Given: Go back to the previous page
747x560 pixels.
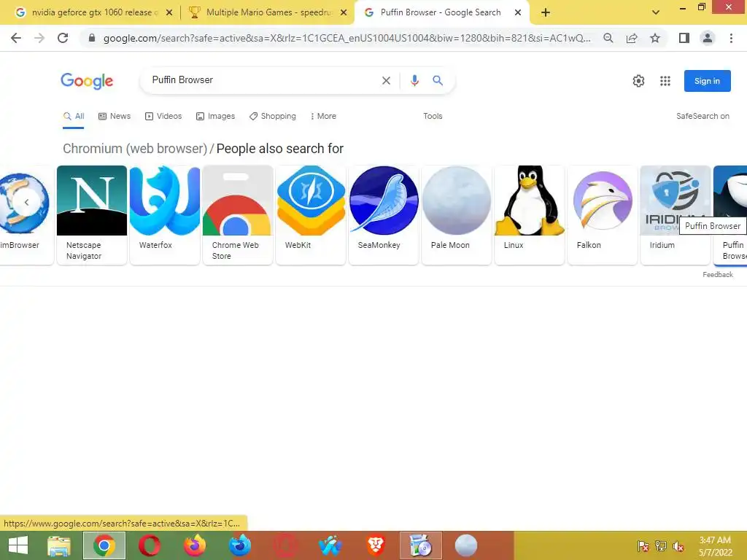Looking at the screenshot, I should click(x=16, y=38).
